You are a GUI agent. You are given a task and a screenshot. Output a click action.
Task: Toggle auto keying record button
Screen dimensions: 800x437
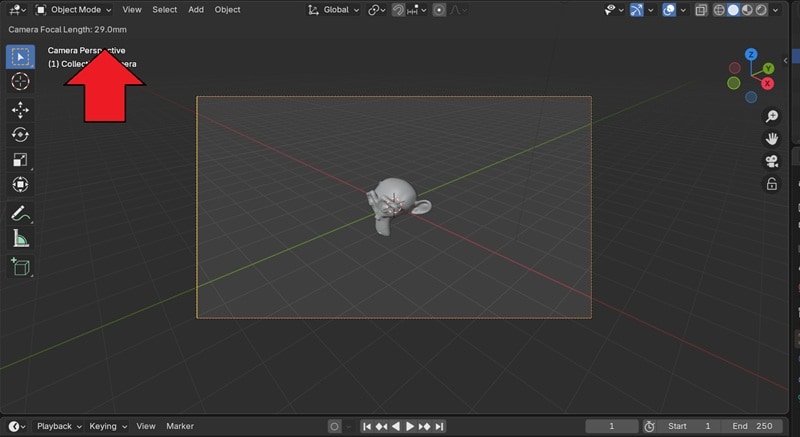334,426
